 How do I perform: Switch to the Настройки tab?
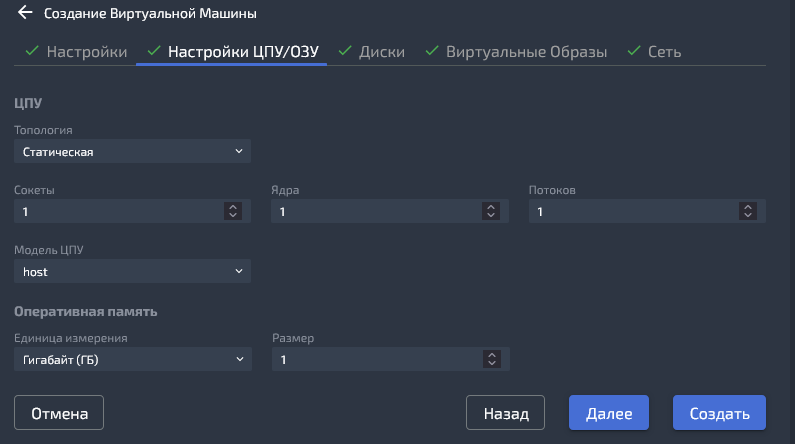pos(86,52)
